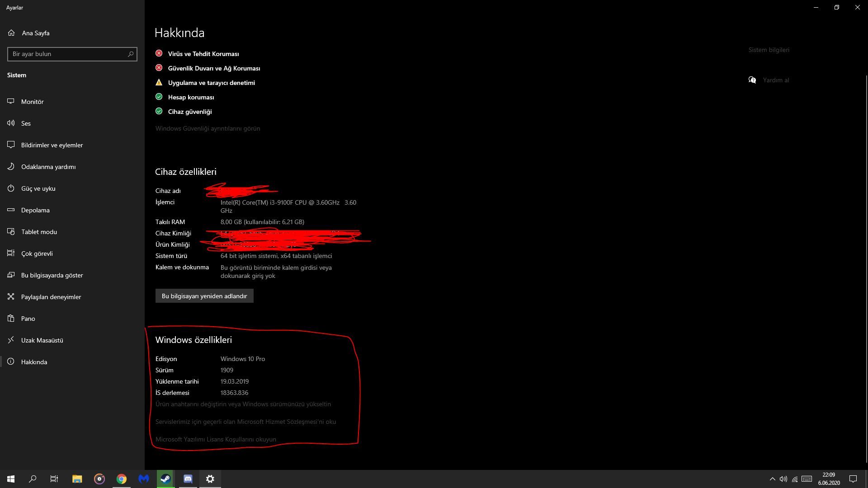Open Bildirimler ve eylemler section

(52, 145)
